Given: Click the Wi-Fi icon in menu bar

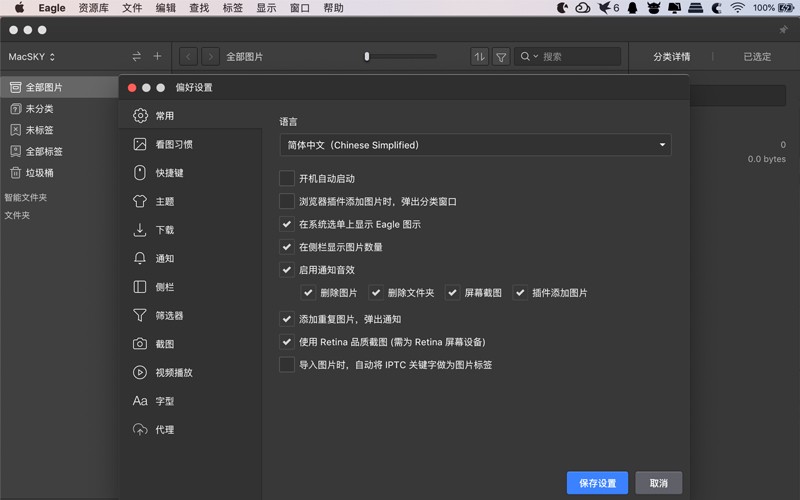Looking at the screenshot, I should point(737,8).
